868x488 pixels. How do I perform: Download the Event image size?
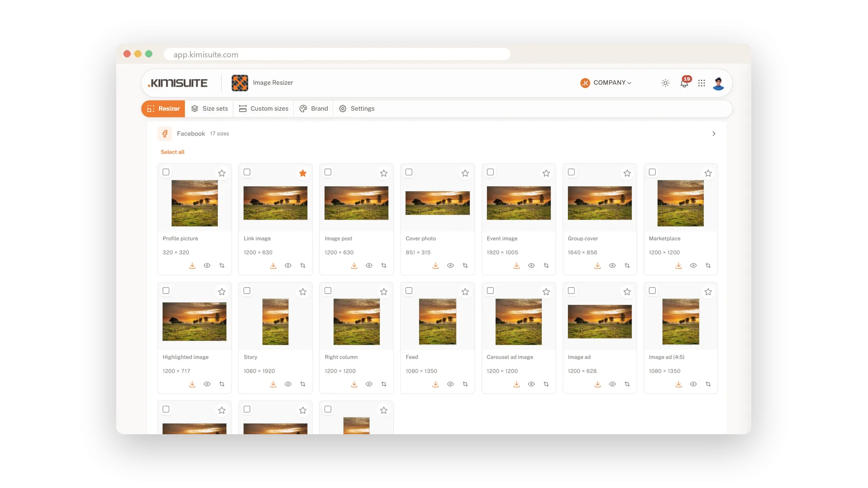(516, 266)
